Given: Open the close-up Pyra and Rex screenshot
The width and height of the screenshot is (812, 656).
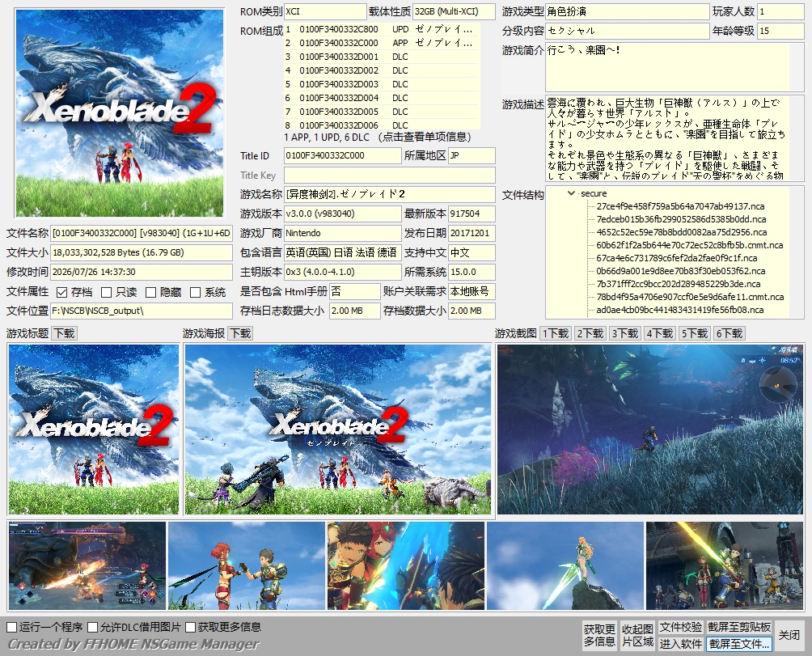Looking at the screenshot, I should (x=406, y=565).
